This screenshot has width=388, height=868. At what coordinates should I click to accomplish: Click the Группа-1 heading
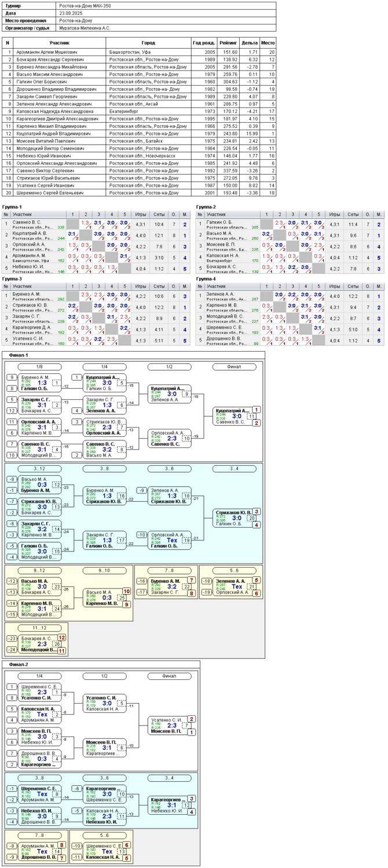click(12, 207)
